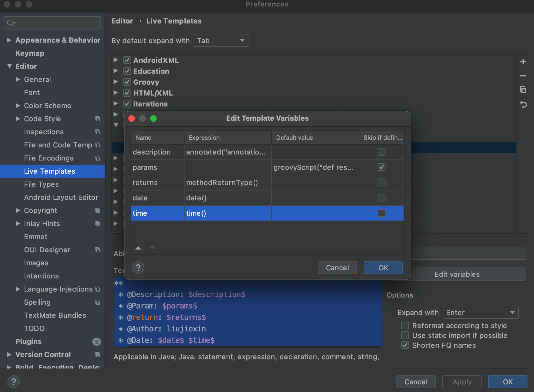Open the Expand with Enter dropdown
Image resolution: width=534 pixels, height=392 pixels.
pyautogui.click(x=480, y=312)
